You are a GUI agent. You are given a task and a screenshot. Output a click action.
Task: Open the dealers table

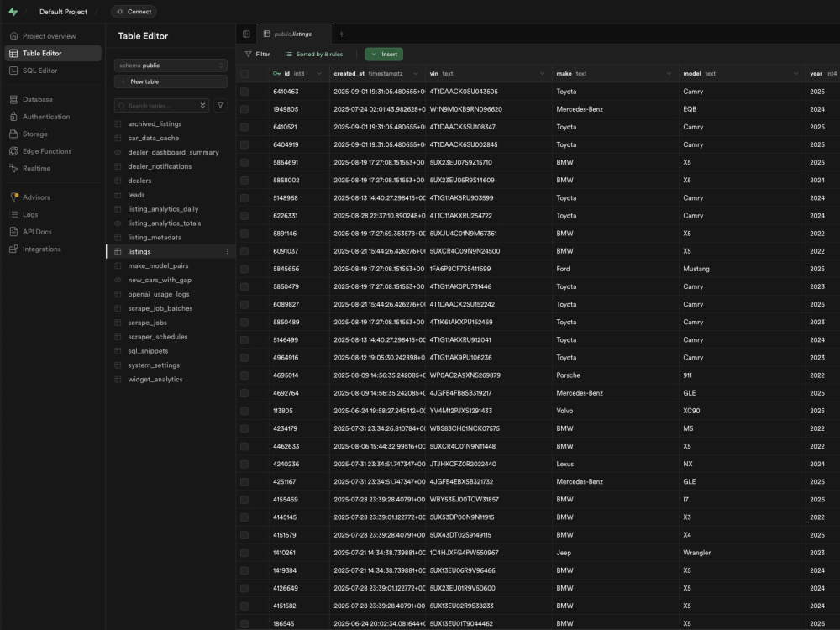tap(139, 181)
